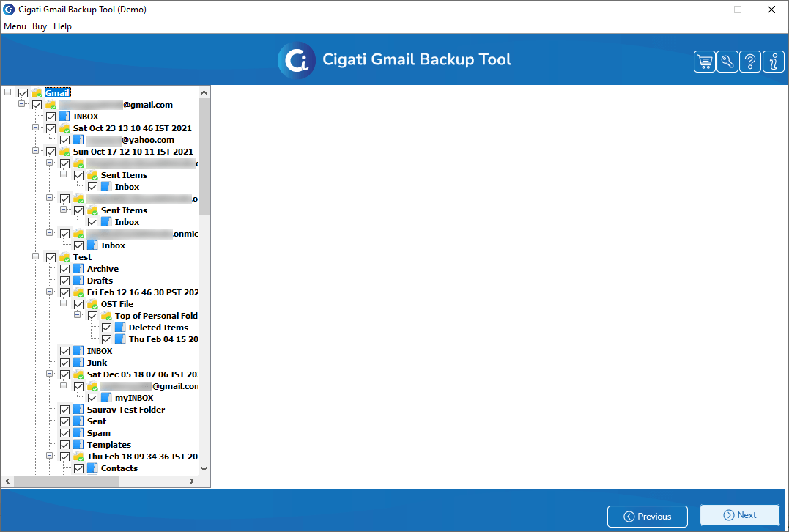Click the vertical scrollbar thumb

[204, 157]
